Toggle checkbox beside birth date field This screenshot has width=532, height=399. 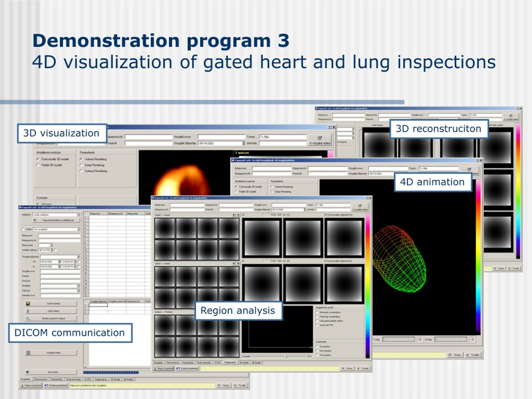(x=55, y=250)
